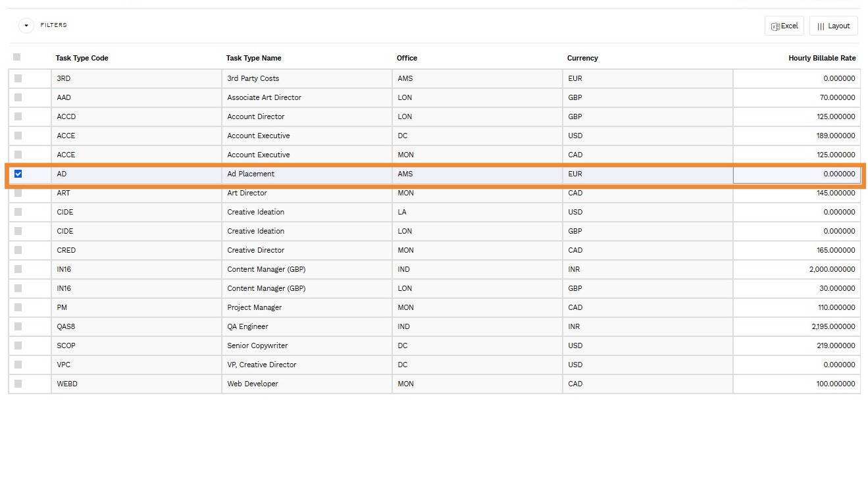Check the CRED Creative Director row

(18, 250)
